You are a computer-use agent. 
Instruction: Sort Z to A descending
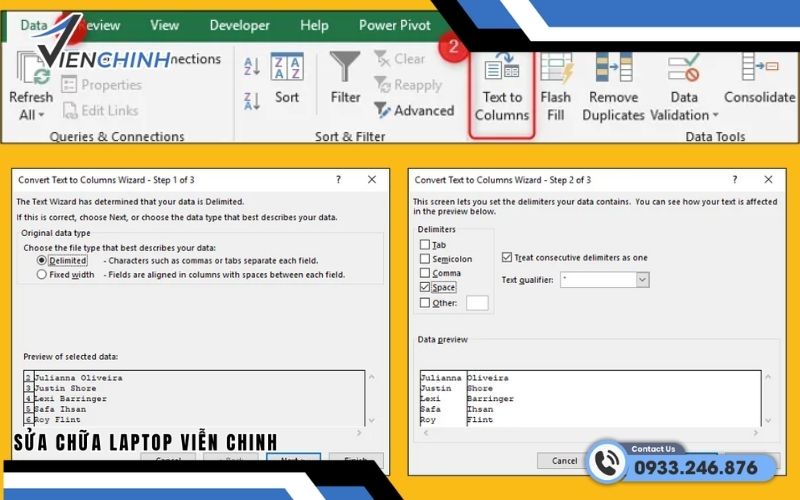point(252,101)
